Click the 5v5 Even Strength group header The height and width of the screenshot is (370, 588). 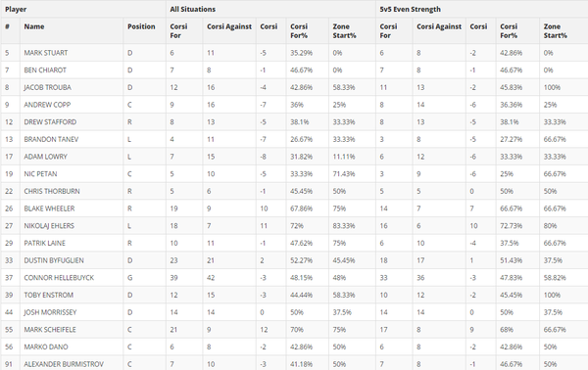pos(411,10)
